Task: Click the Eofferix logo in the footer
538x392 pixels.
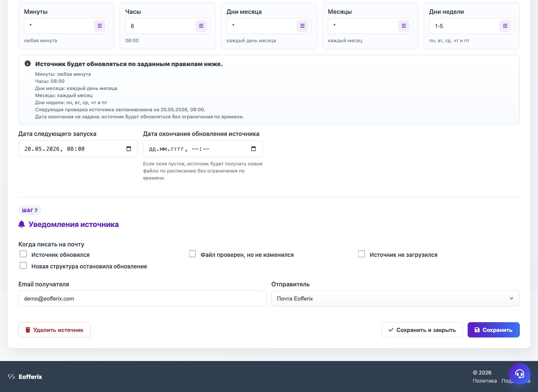Action: (x=25, y=377)
